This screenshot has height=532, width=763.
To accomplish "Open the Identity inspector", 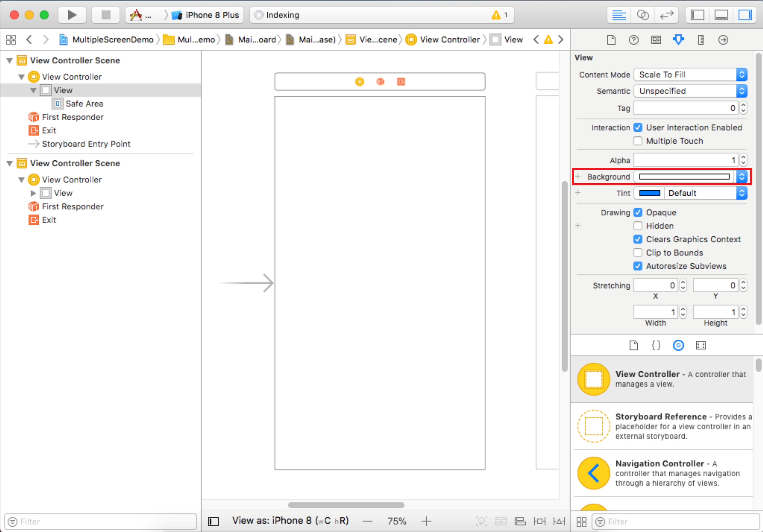I will tap(656, 40).
